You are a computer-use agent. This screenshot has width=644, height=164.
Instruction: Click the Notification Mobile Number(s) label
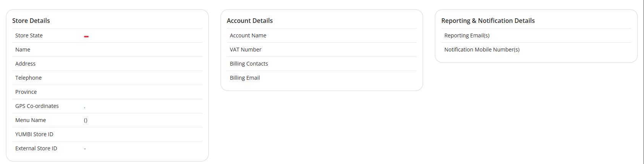(x=482, y=50)
